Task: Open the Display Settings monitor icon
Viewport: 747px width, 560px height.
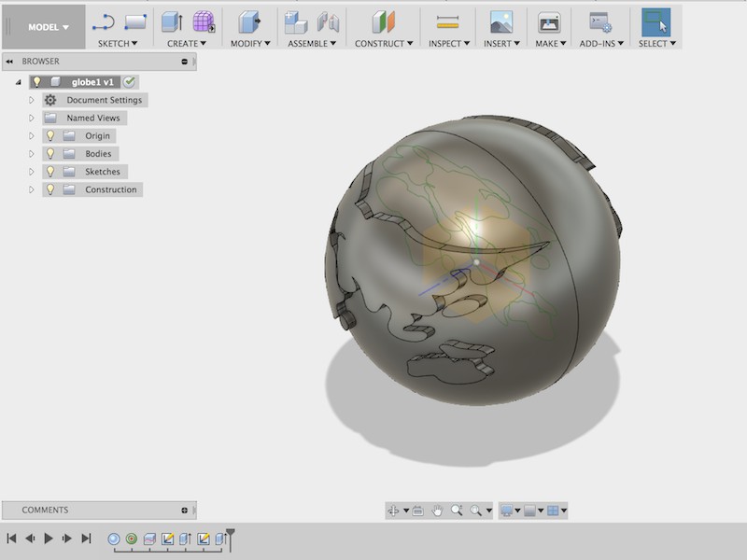Action: pos(507,511)
